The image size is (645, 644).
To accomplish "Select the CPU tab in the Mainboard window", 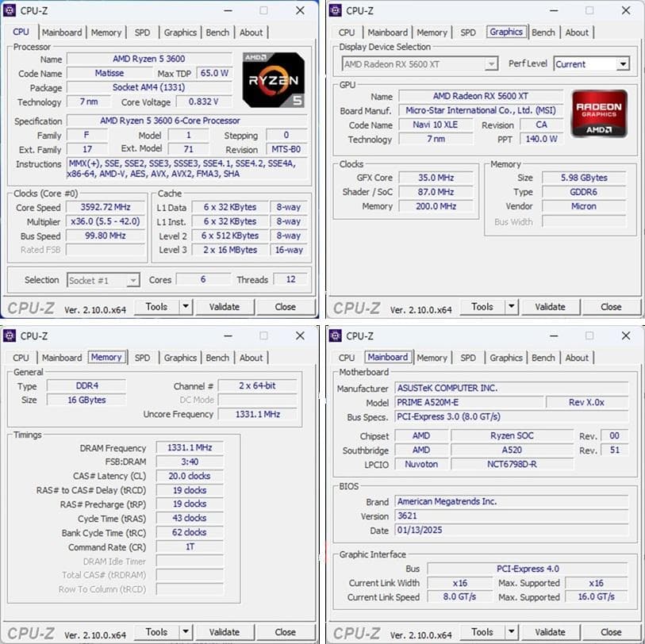I will pyautogui.click(x=347, y=358).
